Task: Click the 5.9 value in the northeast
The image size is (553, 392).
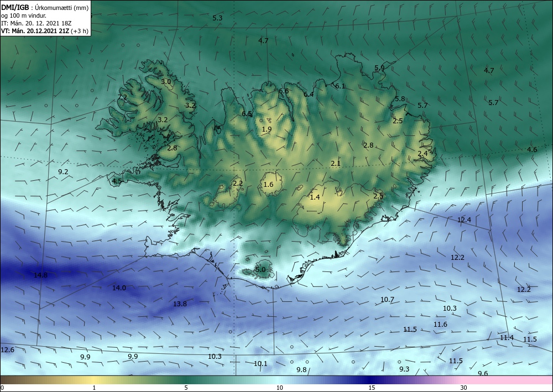Action: coord(379,68)
